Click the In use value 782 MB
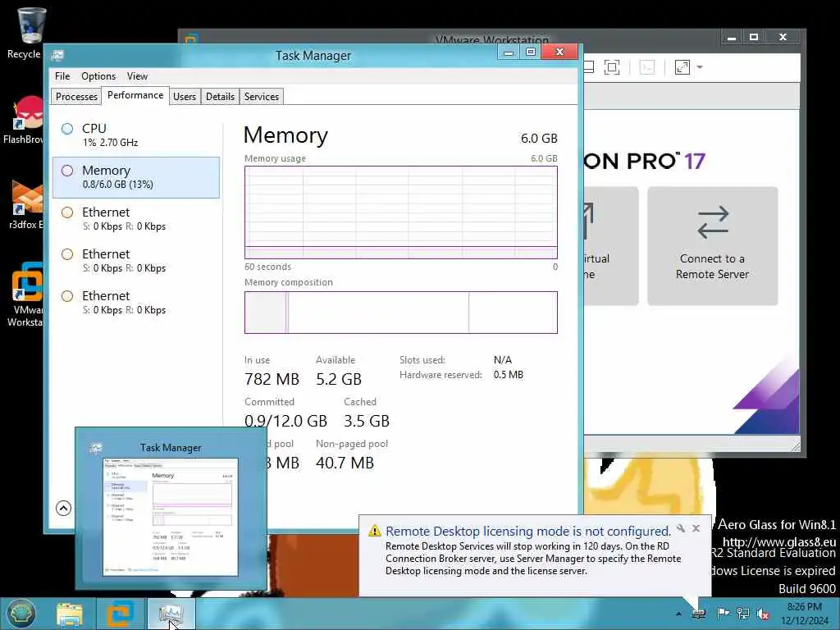Image resolution: width=840 pixels, height=630 pixels. 272,379
